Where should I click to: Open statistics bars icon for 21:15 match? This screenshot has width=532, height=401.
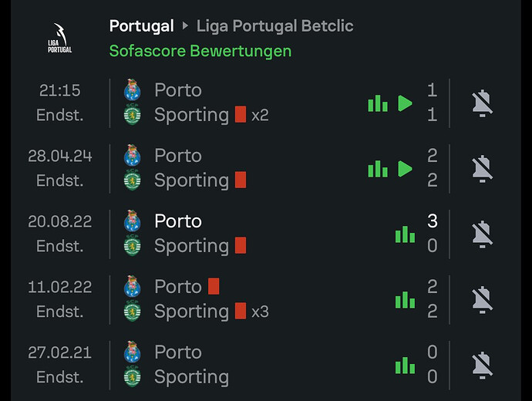point(378,103)
